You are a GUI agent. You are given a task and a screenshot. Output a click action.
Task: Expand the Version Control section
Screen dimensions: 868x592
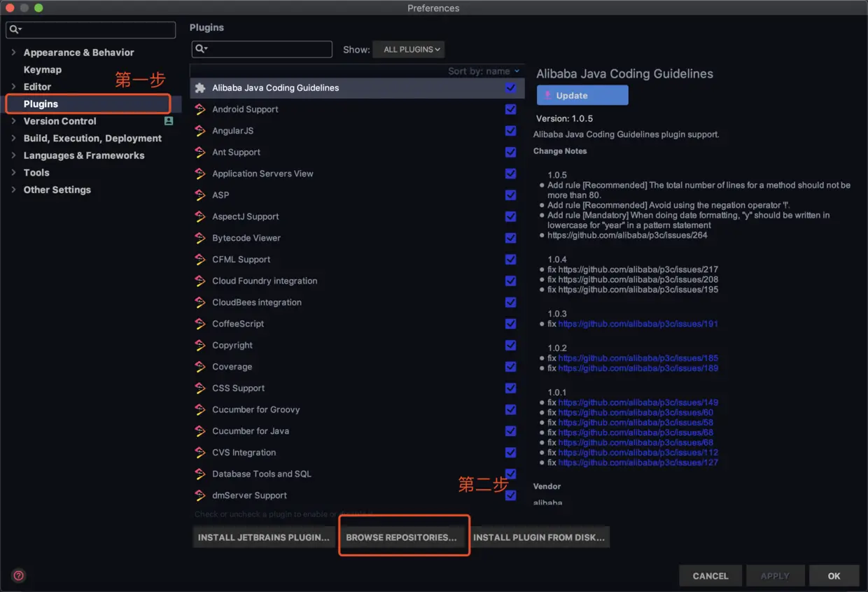pyautogui.click(x=13, y=121)
